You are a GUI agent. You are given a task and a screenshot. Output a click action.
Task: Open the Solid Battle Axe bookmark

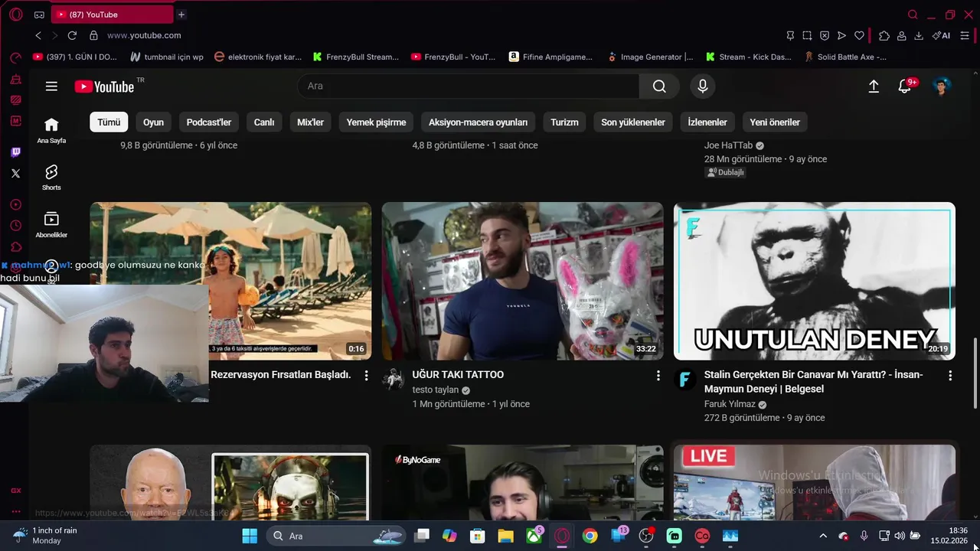845,57
